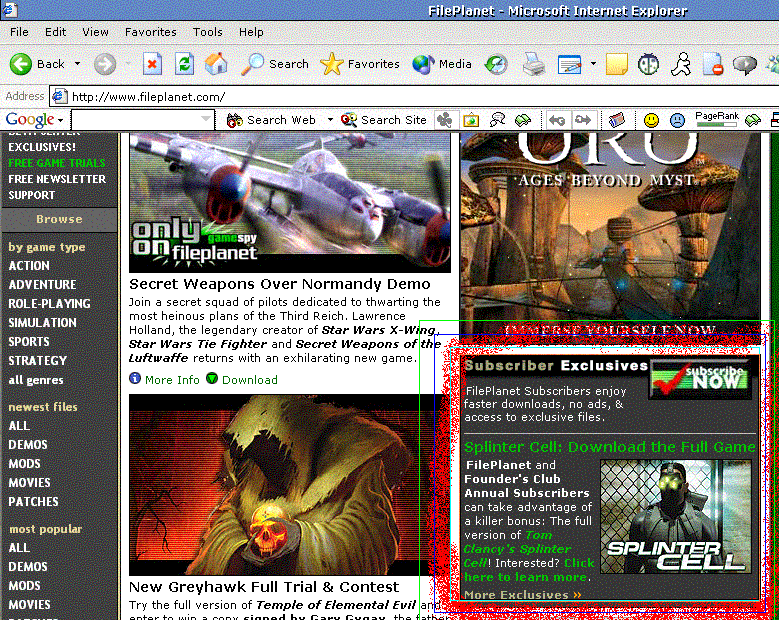Go back with the green Back button

coord(37,64)
